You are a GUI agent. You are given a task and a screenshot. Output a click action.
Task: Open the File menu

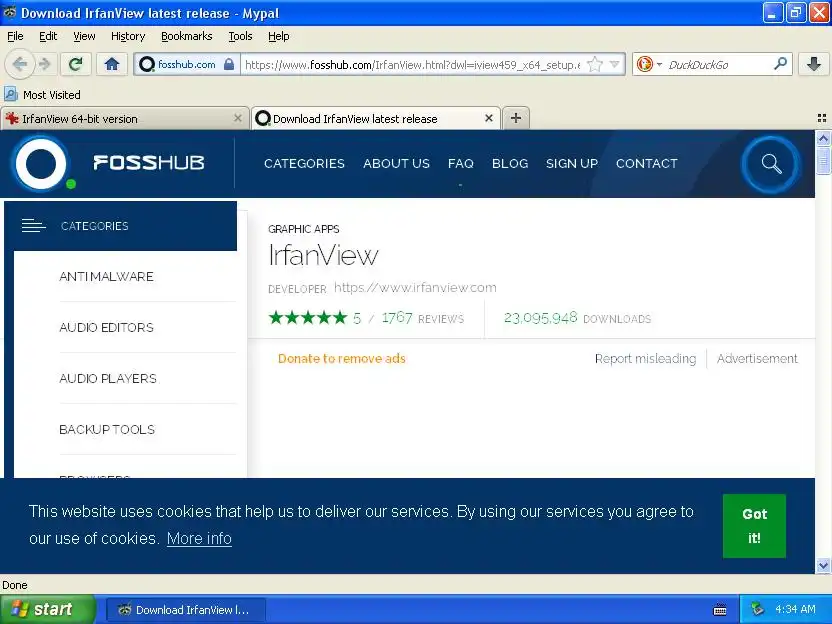coord(15,36)
